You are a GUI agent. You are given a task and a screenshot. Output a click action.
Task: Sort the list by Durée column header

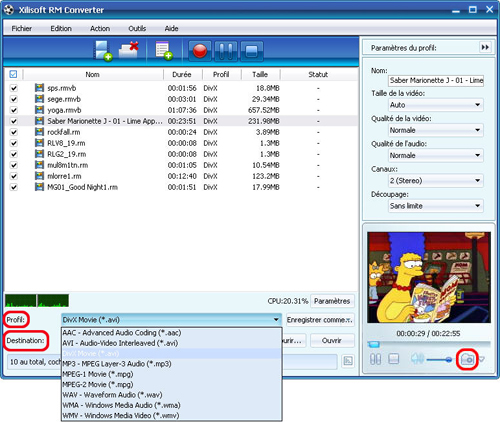click(x=182, y=74)
